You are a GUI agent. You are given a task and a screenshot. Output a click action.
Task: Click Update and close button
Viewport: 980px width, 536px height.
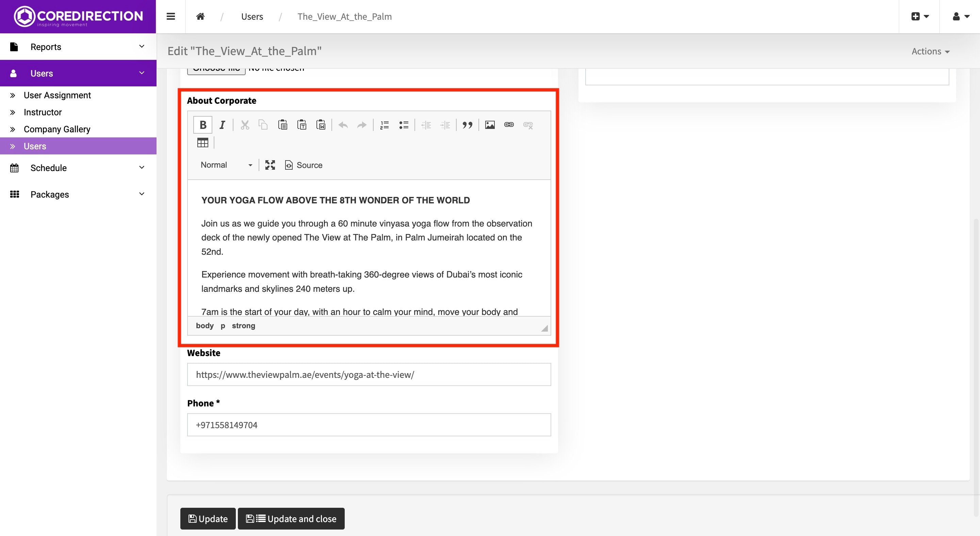coord(291,519)
